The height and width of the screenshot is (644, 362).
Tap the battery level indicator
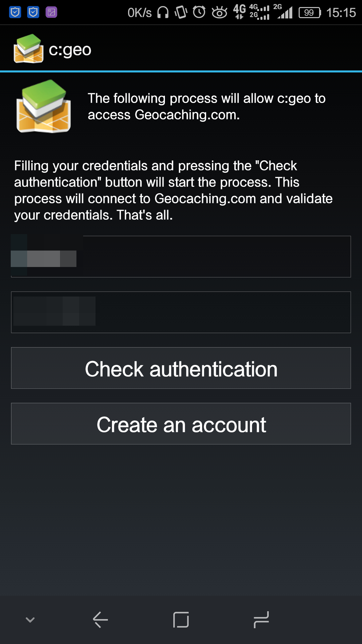[x=310, y=13]
